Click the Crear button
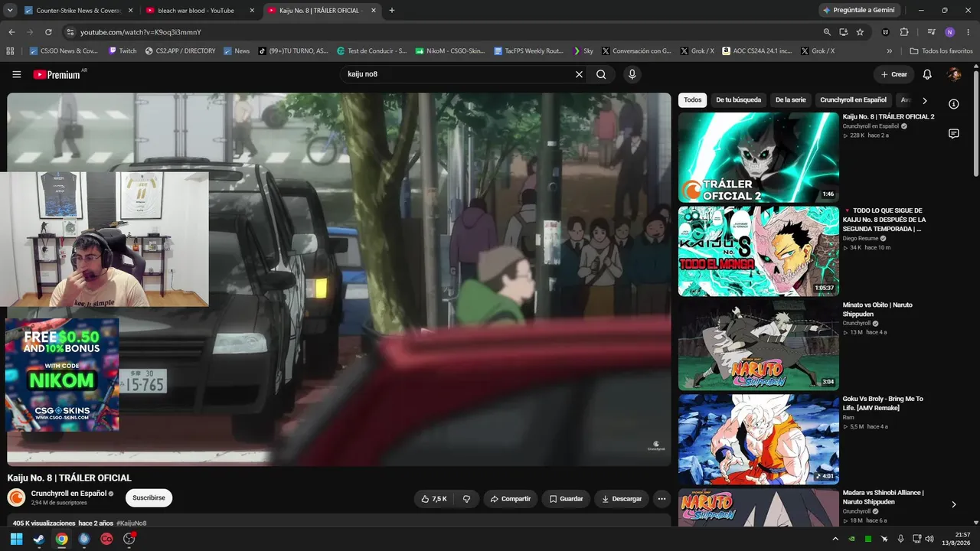Screen dimensions: 980x551 coord(893,74)
